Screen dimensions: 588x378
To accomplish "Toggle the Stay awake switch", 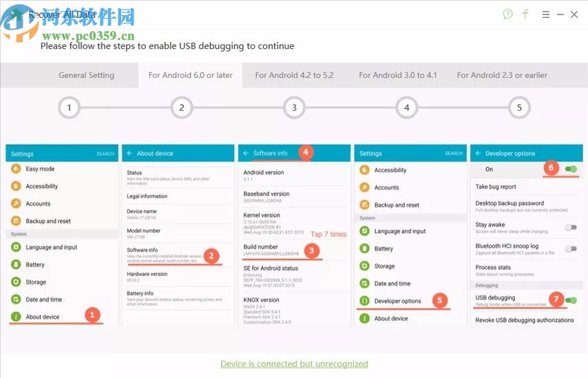I will tap(571, 227).
